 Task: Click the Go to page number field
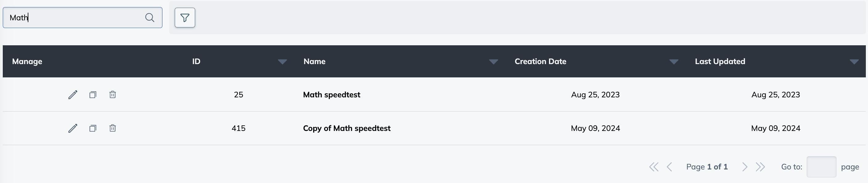click(821, 167)
